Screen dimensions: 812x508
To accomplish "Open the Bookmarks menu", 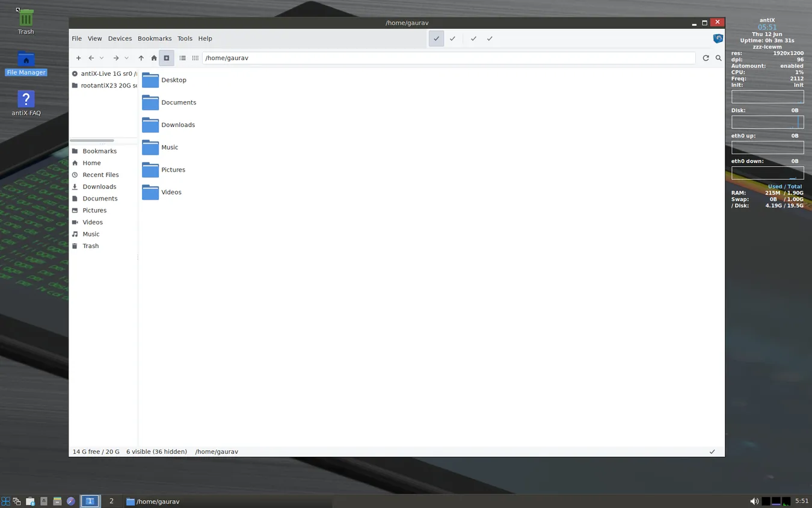I will click(155, 39).
